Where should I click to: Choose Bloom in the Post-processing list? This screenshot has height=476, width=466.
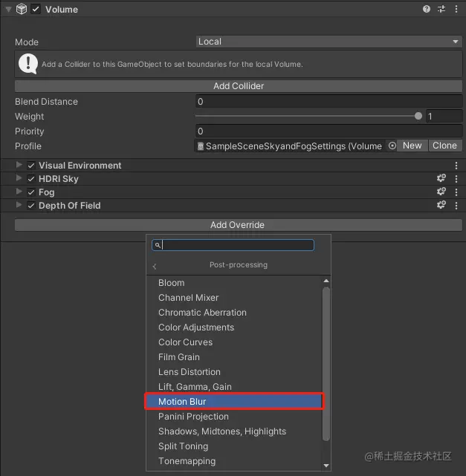pyautogui.click(x=172, y=283)
